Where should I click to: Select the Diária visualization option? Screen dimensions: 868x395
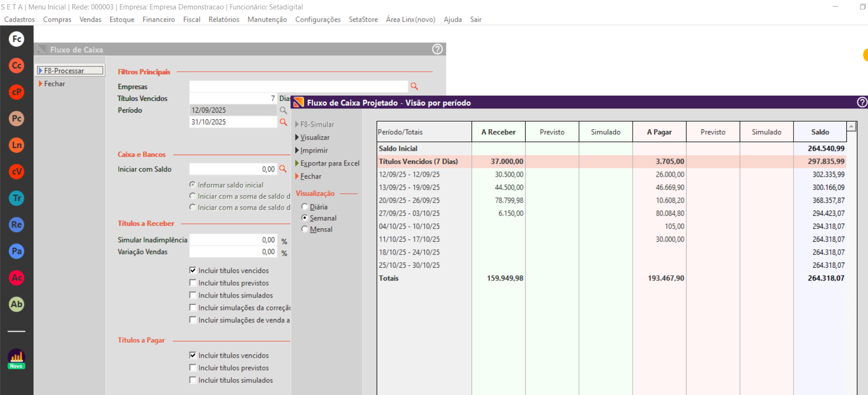305,207
